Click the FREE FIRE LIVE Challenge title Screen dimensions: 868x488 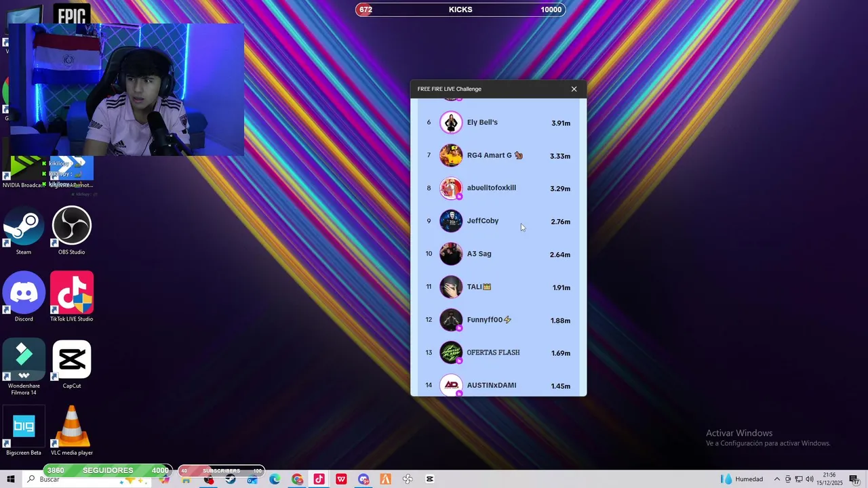450,89
